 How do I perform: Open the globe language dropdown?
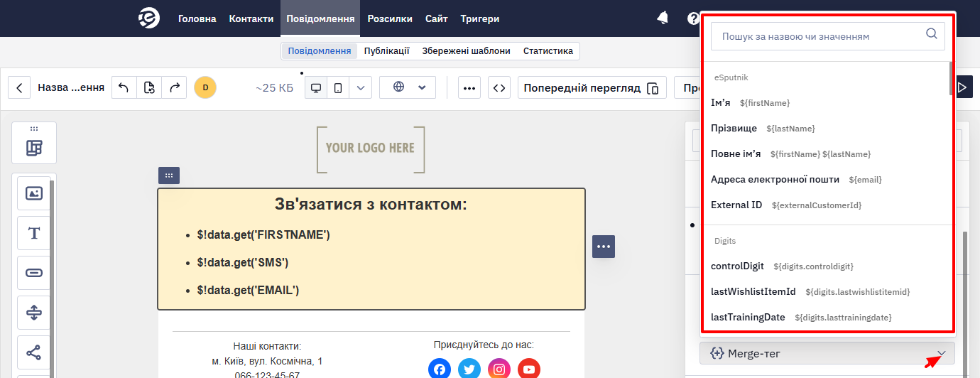408,87
